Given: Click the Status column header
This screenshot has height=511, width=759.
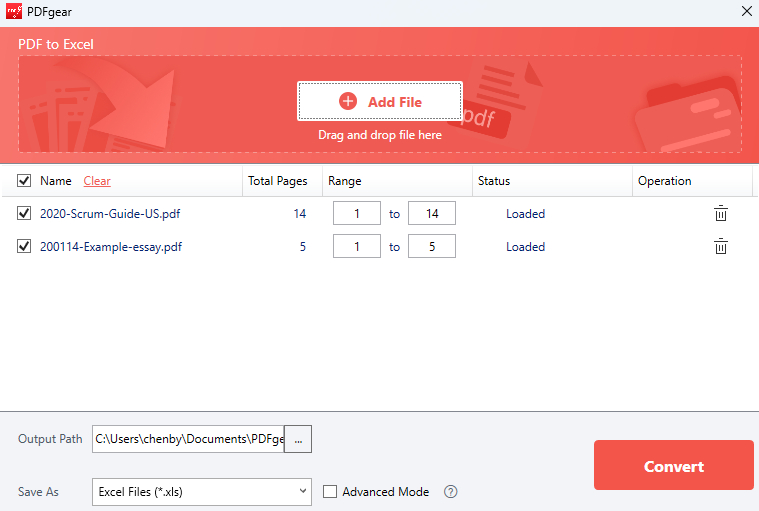Looking at the screenshot, I should tap(494, 181).
